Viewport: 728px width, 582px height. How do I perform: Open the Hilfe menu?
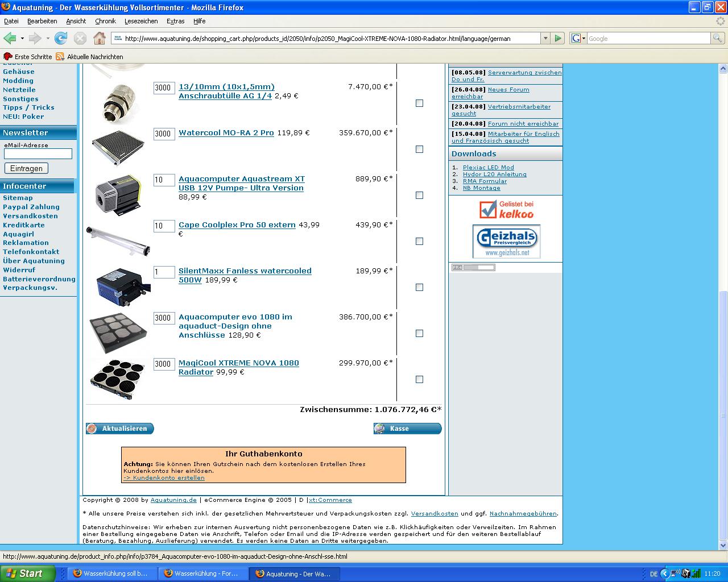click(x=199, y=21)
